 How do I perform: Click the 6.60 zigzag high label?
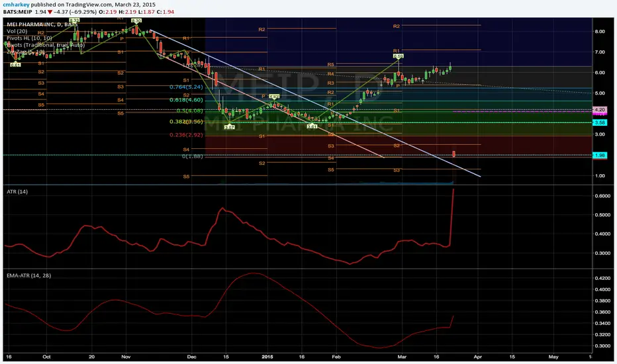click(399, 57)
